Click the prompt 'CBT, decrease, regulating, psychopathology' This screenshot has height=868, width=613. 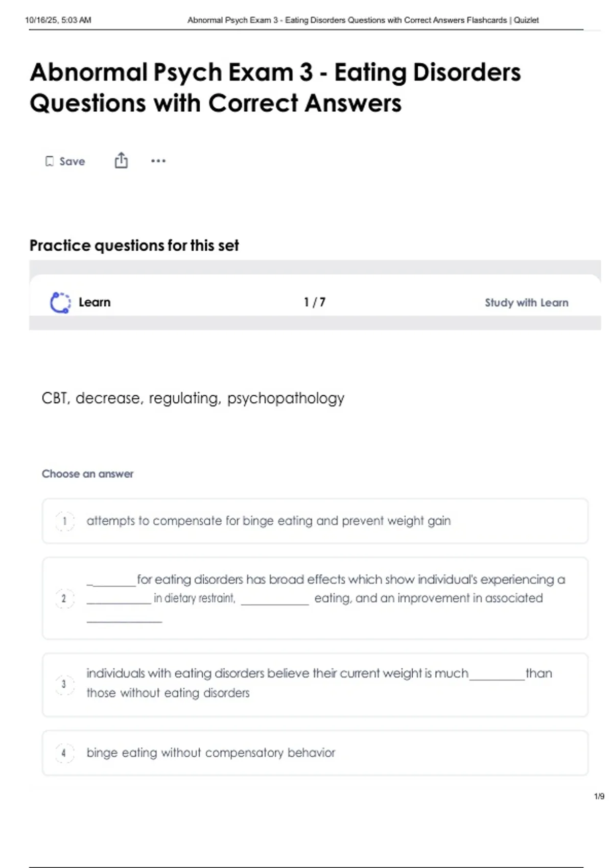(193, 398)
